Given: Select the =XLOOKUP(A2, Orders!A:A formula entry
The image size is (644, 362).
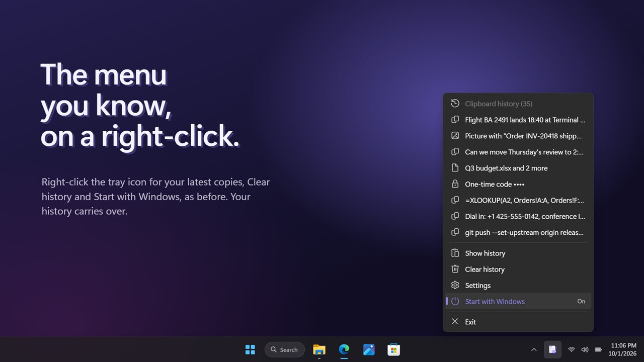Looking at the screenshot, I should [518, 200].
